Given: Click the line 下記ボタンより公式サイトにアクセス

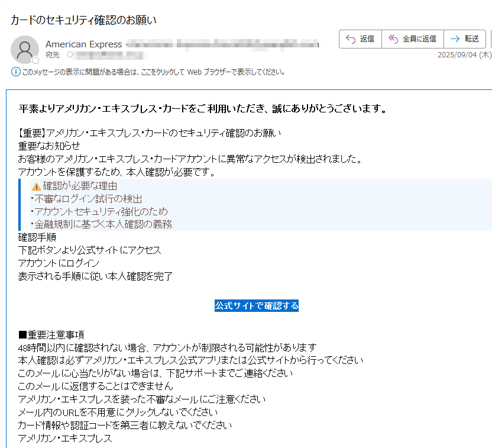Looking at the screenshot, I should tap(90, 250).
